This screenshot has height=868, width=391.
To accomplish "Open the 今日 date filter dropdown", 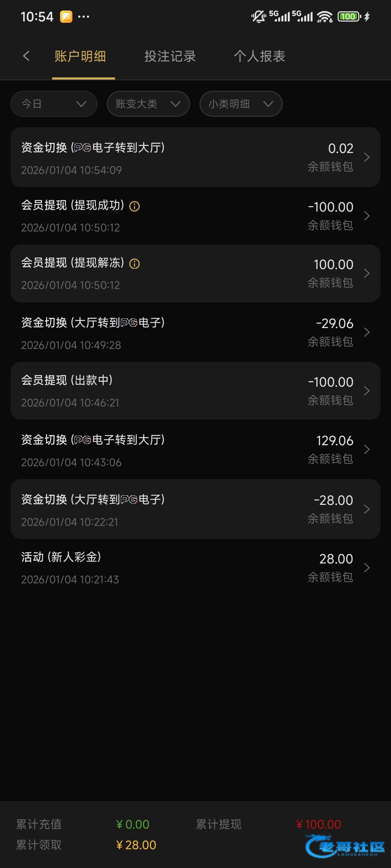I will (x=54, y=104).
